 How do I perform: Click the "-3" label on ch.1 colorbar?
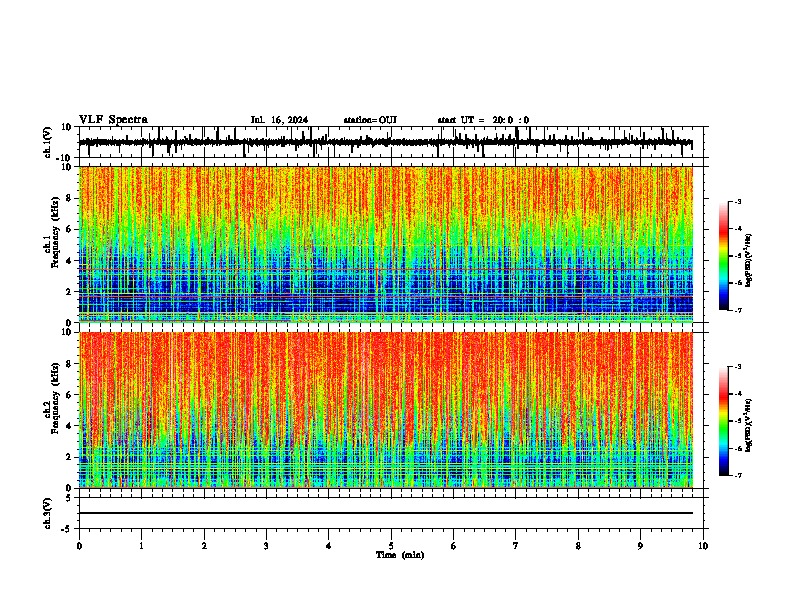click(x=737, y=202)
